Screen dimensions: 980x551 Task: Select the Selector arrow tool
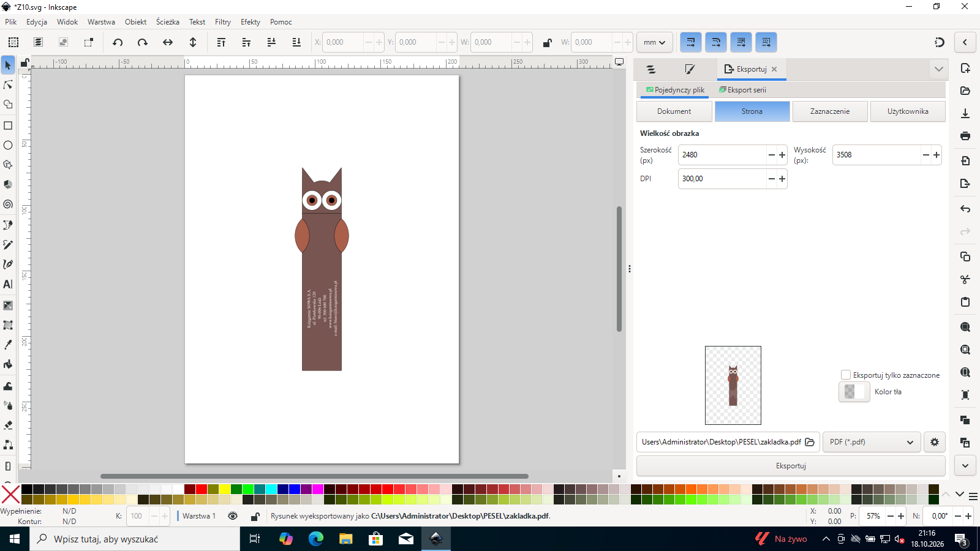point(8,65)
